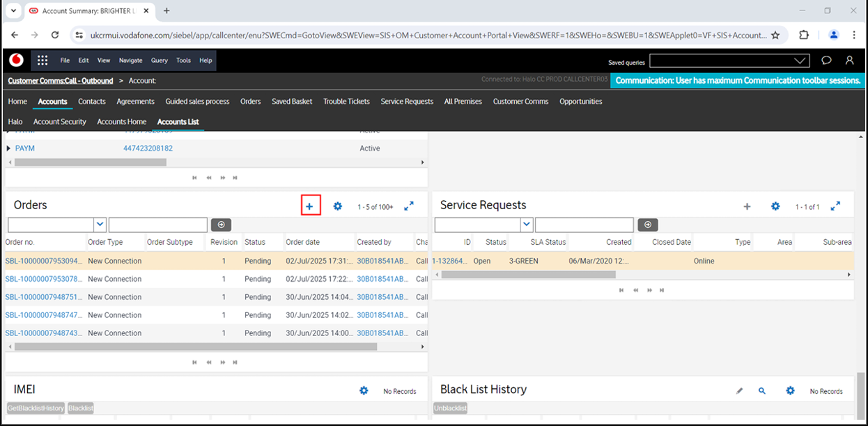This screenshot has height=426, width=868.
Task: Go to previous record set in Orders pagination
Action: [x=208, y=362]
